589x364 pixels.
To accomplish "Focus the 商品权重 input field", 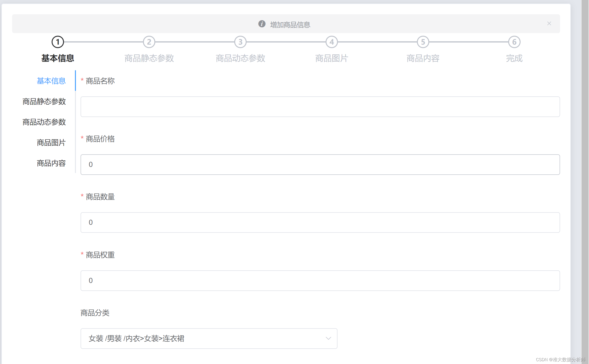I will click(320, 281).
